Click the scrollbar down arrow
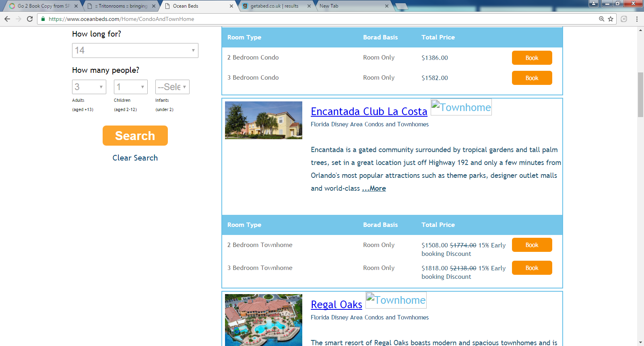 640,343
